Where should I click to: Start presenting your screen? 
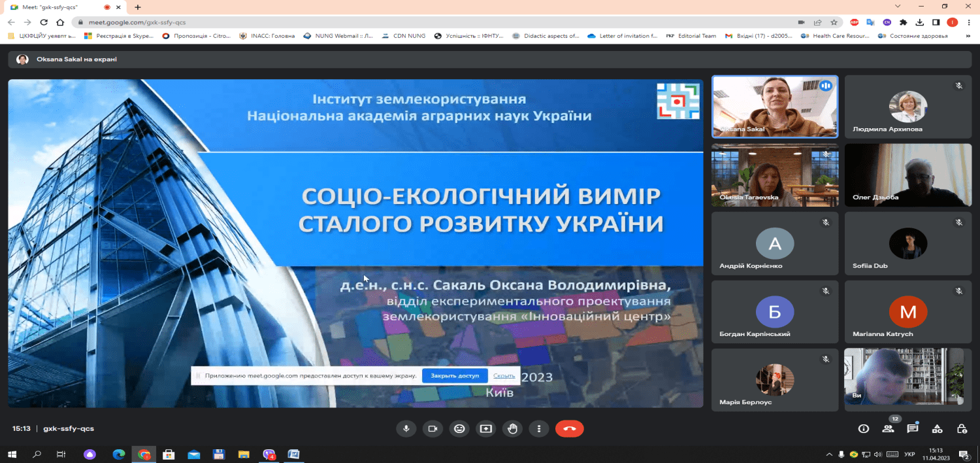pyautogui.click(x=485, y=428)
